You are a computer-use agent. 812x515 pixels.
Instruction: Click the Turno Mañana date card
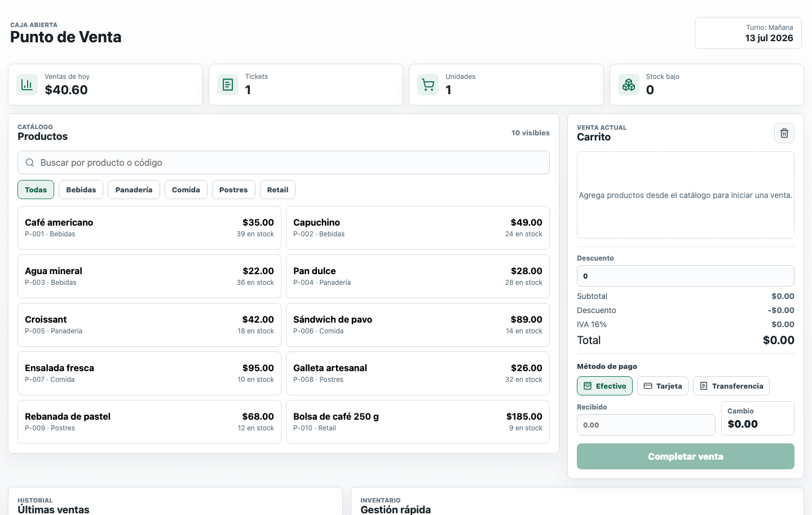(748, 33)
